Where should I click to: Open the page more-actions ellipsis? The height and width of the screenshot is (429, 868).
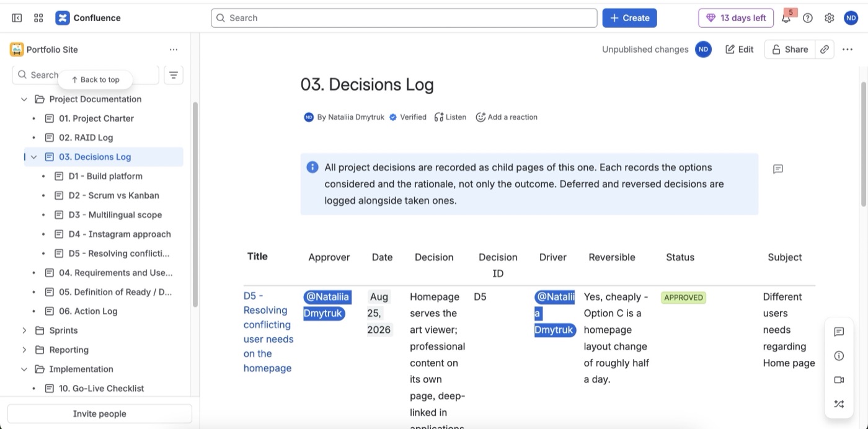point(848,50)
